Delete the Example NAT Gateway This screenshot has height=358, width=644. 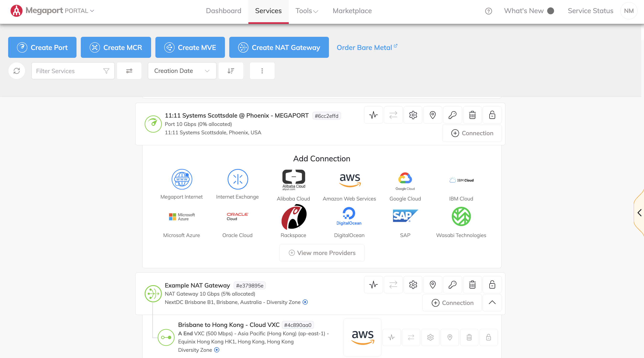click(472, 284)
